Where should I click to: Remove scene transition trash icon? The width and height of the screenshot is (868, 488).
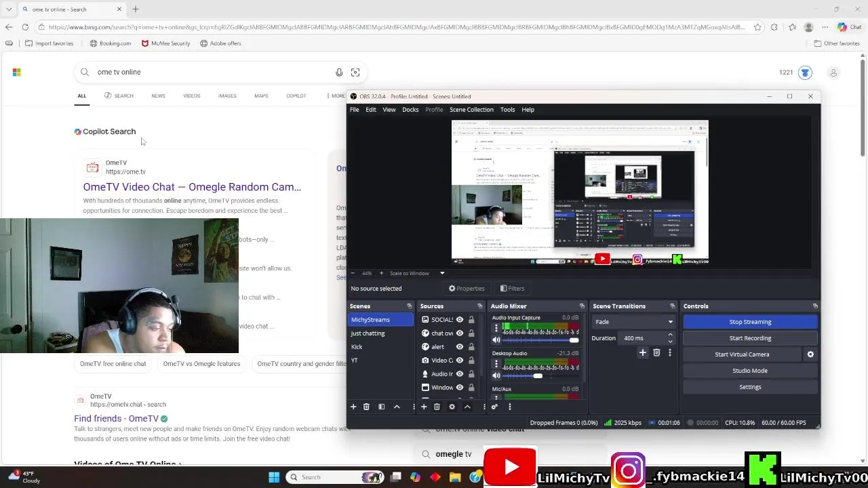pyautogui.click(x=656, y=352)
